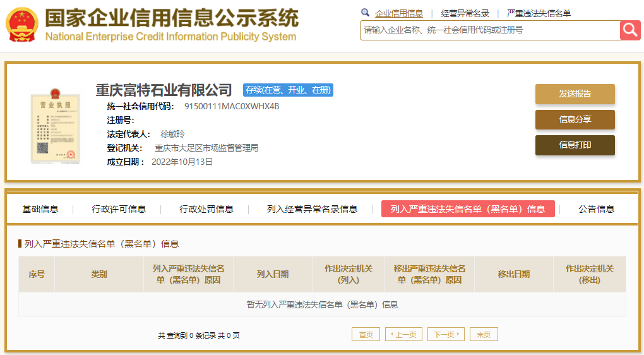Click the company name 重庆富特石业有限公司
Image resolution: width=644 pixels, height=355 pixels.
tap(164, 90)
